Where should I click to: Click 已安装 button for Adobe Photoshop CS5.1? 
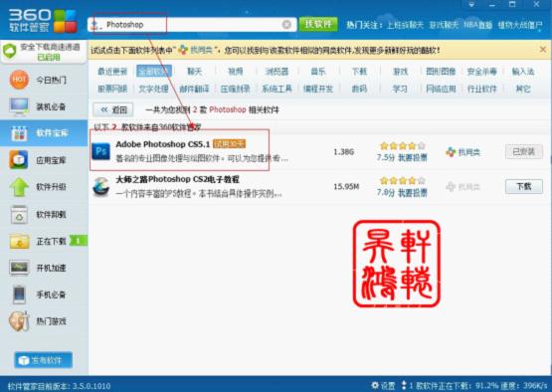(524, 152)
